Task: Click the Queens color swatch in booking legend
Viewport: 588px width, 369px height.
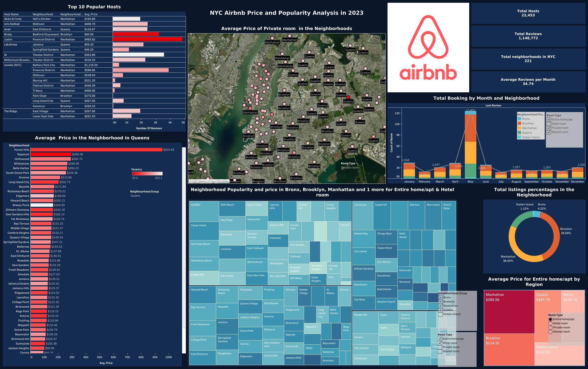Action: click(x=519, y=132)
